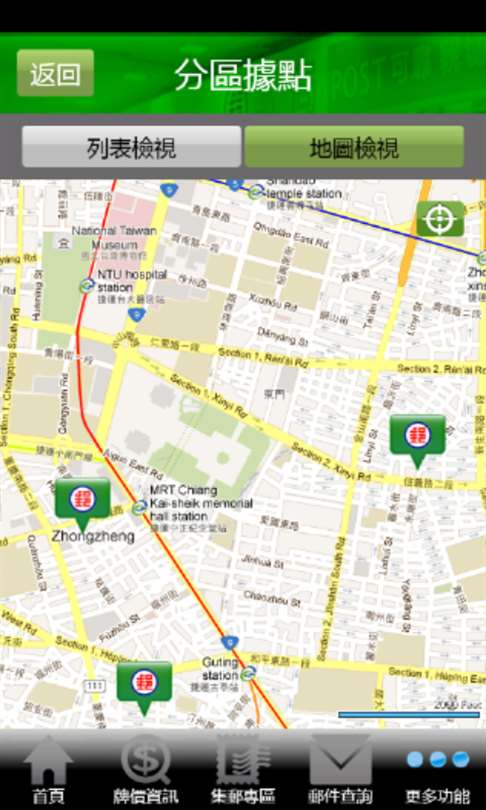The width and height of the screenshot is (486, 810).
Task: Open 集郵專區 stamp collecting section
Action: [x=243, y=769]
